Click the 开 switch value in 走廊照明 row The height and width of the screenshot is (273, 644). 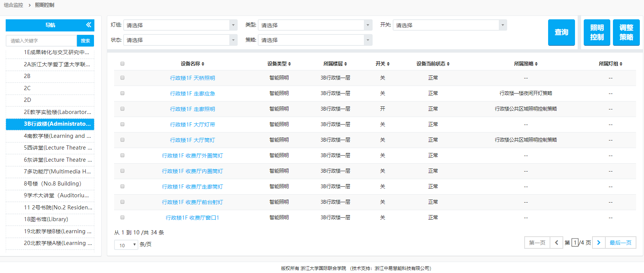[x=383, y=109]
